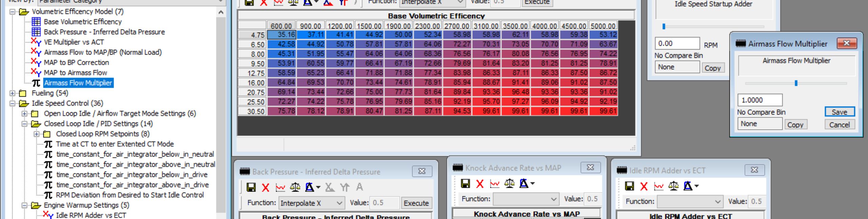868x219 pixels.
Task: Select MAP to BP Correction tree item
Action: (x=76, y=63)
